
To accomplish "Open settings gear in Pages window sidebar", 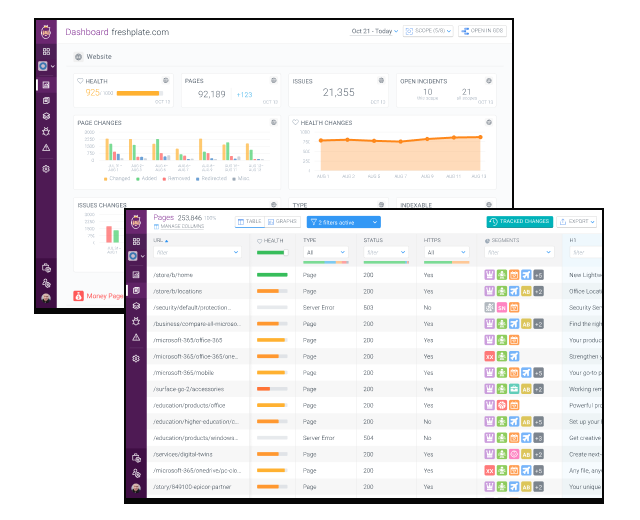I will 136,358.
